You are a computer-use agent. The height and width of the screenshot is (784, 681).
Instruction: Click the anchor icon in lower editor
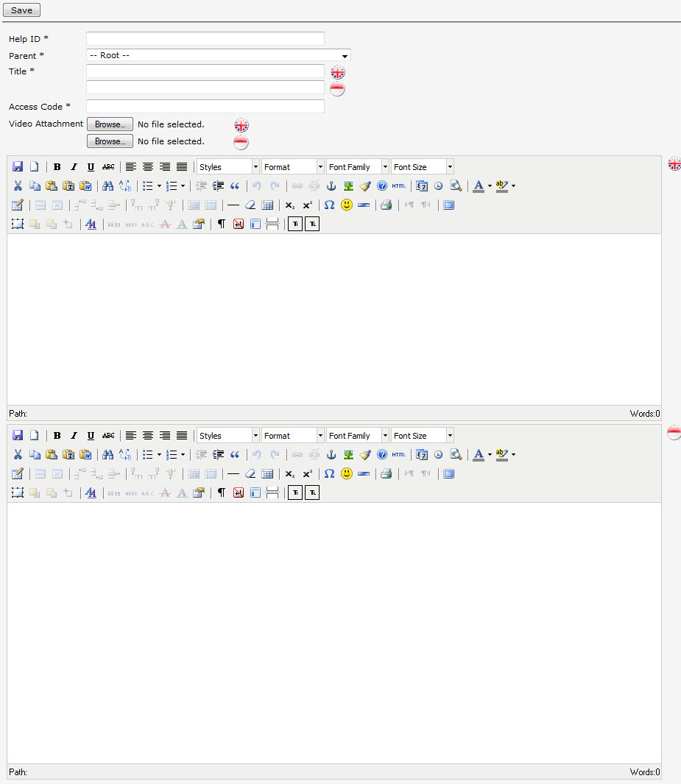tap(331, 455)
